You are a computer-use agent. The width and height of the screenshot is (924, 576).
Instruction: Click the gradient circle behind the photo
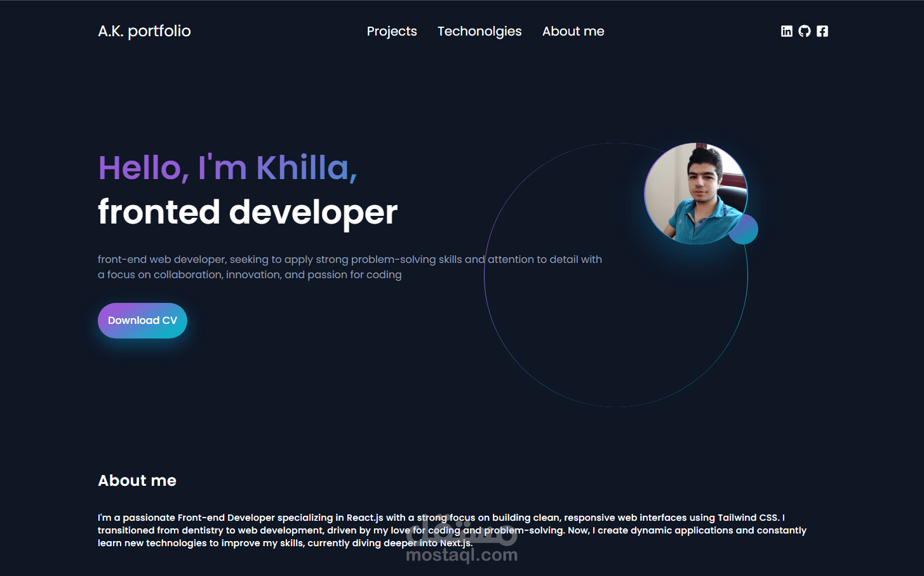744,230
